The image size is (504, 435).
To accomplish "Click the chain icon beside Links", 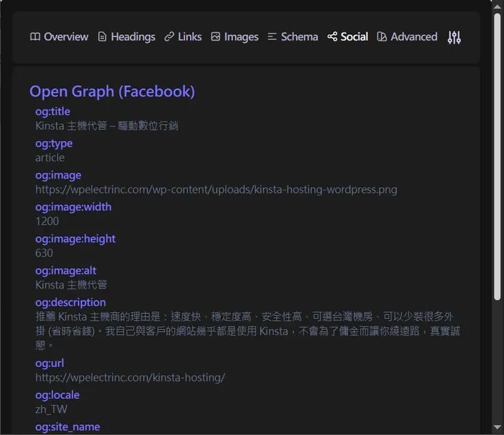I will point(169,37).
